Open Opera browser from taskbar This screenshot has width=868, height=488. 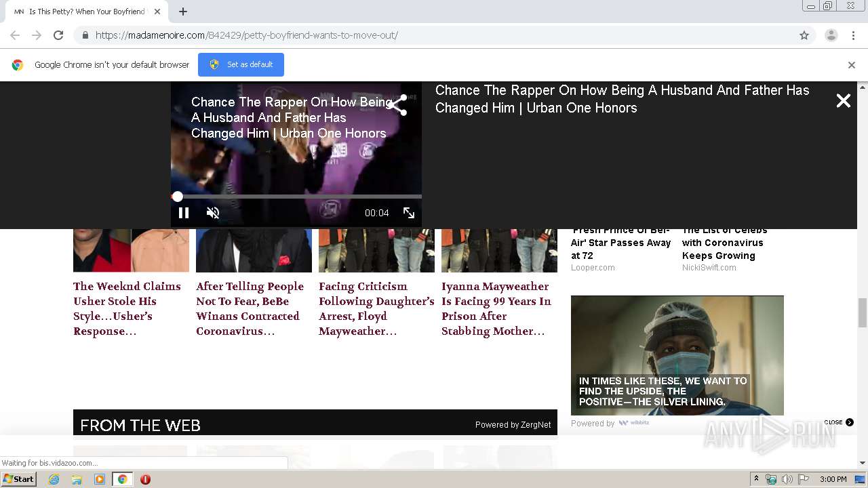pyautogui.click(x=145, y=479)
